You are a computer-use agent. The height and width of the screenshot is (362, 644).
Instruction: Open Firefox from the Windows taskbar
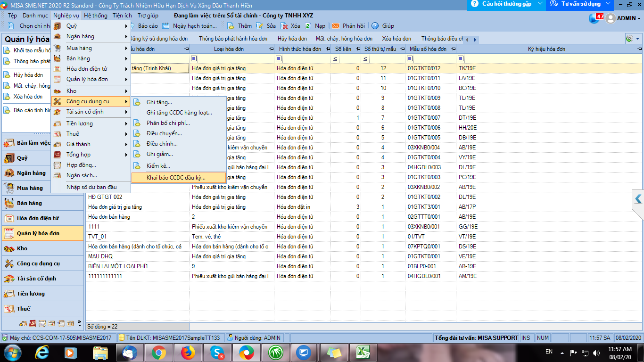(x=188, y=352)
